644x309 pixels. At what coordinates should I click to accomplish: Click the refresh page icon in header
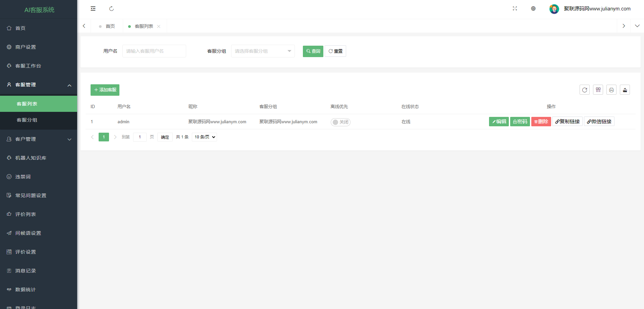(x=111, y=9)
